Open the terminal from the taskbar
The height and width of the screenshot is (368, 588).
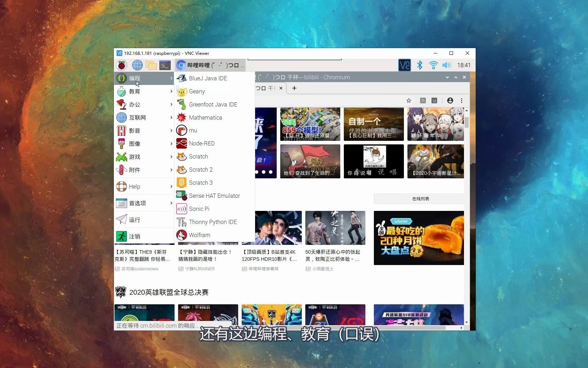point(165,65)
